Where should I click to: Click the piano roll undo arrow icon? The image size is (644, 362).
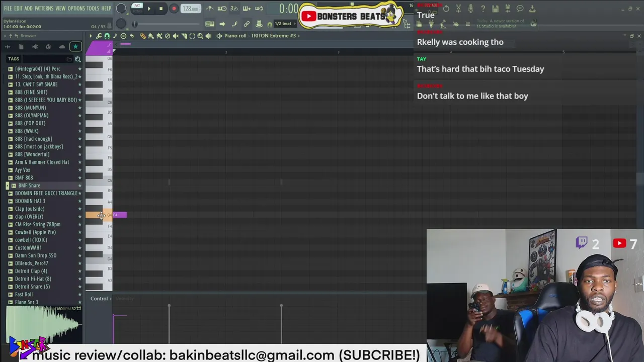click(x=132, y=36)
